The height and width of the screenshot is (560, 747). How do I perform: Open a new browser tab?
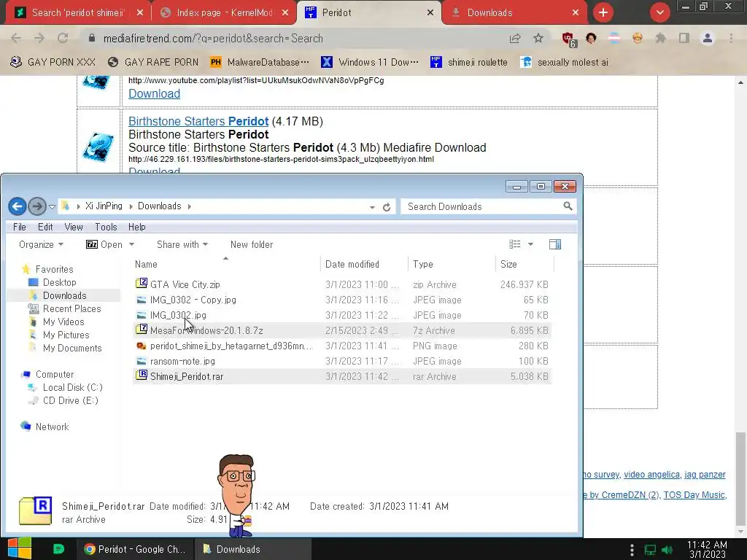pos(603,12)
